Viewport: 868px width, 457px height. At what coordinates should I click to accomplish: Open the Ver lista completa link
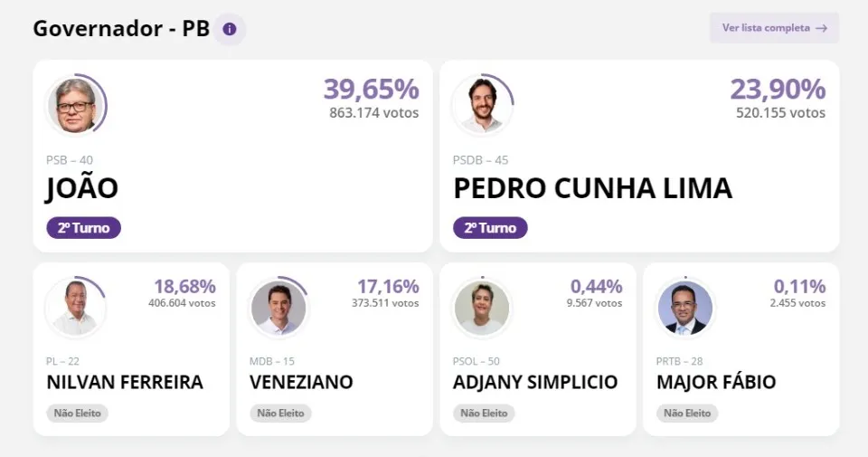(774, 28)
